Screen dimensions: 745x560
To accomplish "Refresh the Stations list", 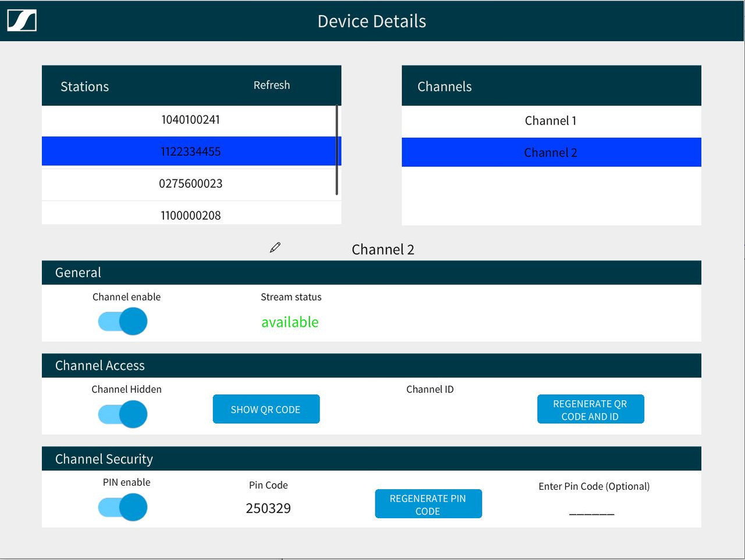I will click(x=271, y=85).
